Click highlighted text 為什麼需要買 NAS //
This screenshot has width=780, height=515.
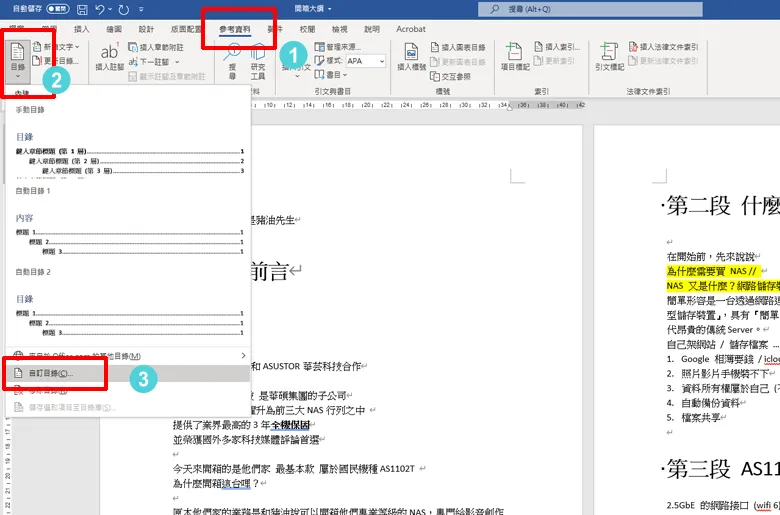[x=712, y=271]
